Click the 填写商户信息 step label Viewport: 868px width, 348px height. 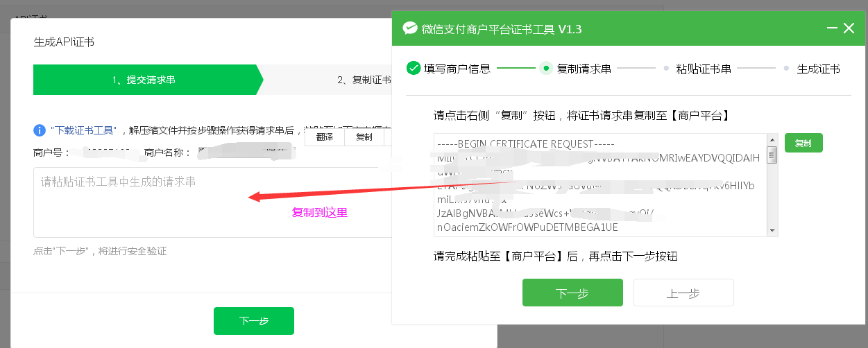[457, 69]
